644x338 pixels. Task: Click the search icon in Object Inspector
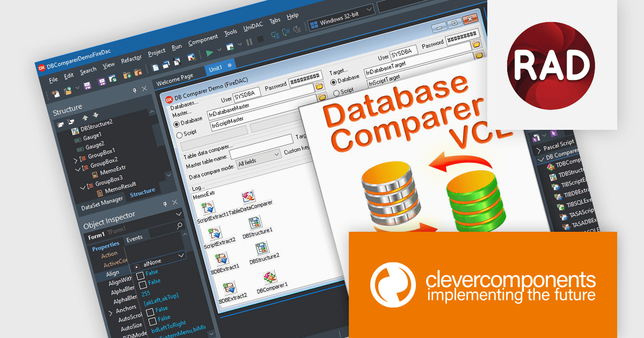coord(179,225)
